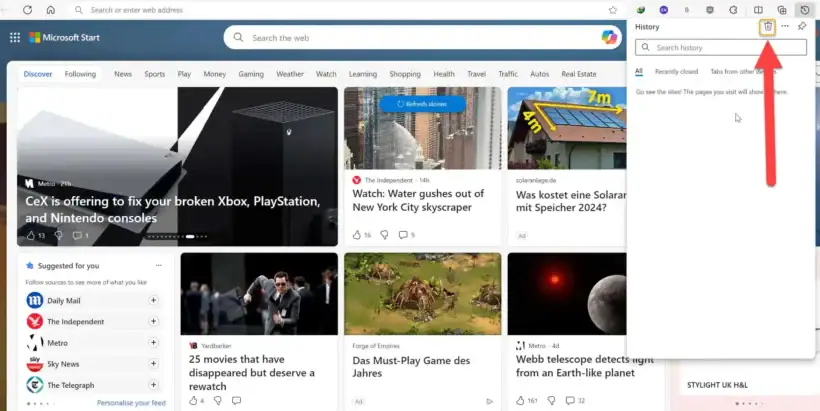Image resolution: width=820 pixels, height=411 pixels.
Task: Follow Sky News using its plus button
Action: pyautogui.click(x=153, y=364)
